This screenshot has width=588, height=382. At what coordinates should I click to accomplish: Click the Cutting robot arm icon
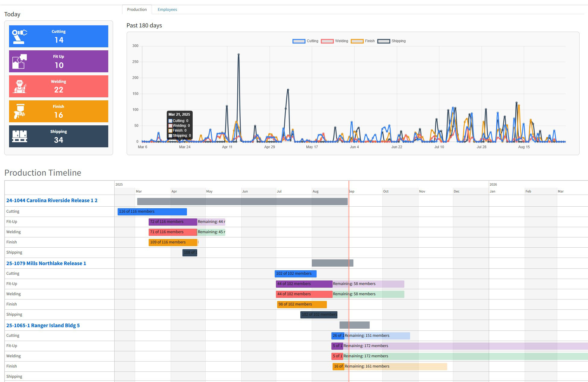pos(19,36)
